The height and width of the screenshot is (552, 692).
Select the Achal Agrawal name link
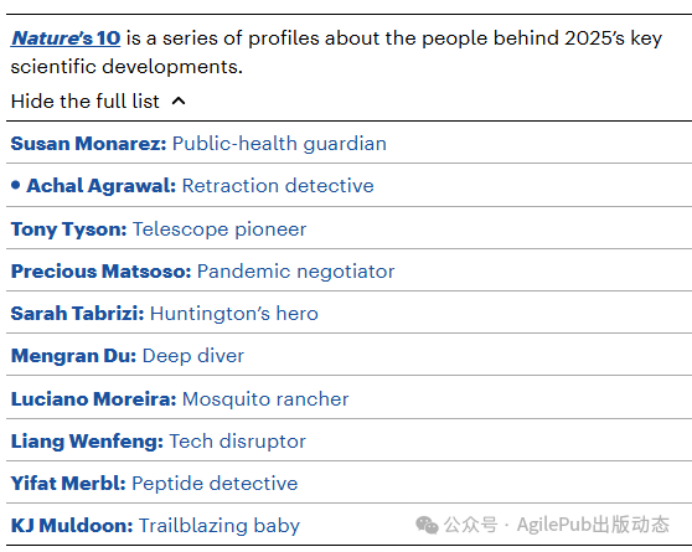pos(101,186)
